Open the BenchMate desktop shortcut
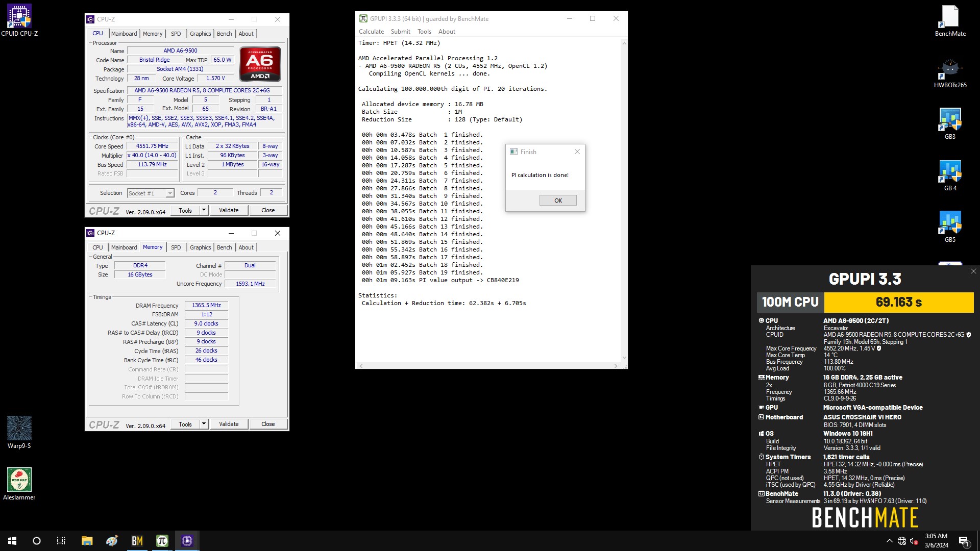This screenshot has height=551, width=980. pos(950,20)
